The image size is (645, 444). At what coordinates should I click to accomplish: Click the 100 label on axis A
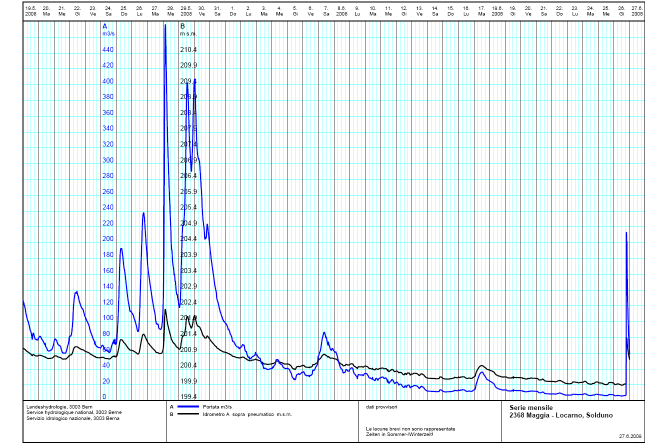tap(108, 318)
